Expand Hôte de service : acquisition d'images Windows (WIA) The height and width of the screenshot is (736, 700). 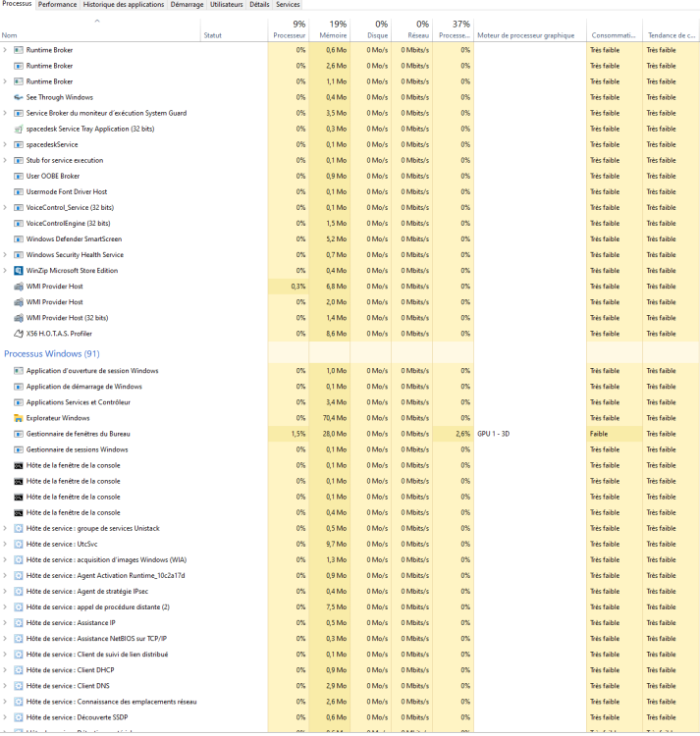click(x=5, y=559)
